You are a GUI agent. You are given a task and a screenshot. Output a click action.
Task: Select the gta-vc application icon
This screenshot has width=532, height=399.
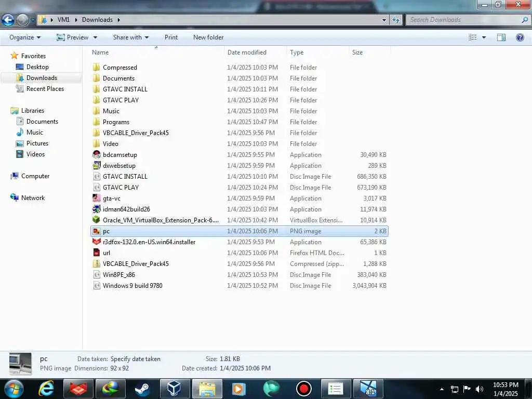[96, 198]
